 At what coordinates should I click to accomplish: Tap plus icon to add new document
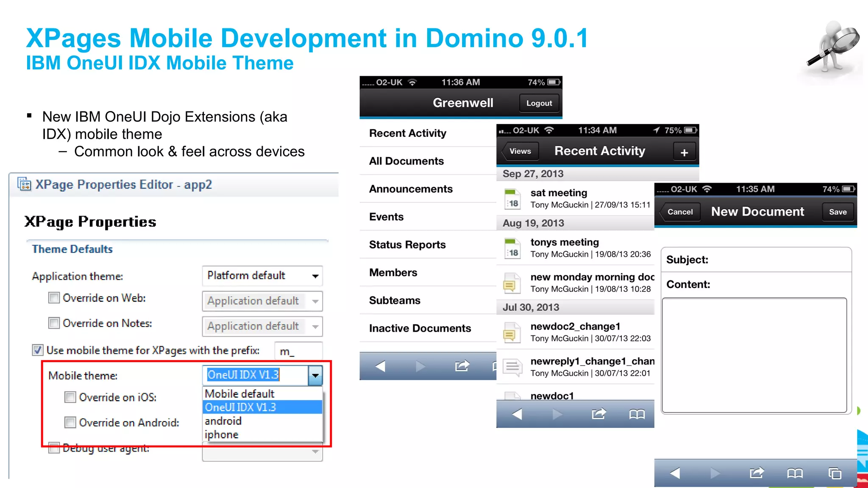(x=684, y=152)
